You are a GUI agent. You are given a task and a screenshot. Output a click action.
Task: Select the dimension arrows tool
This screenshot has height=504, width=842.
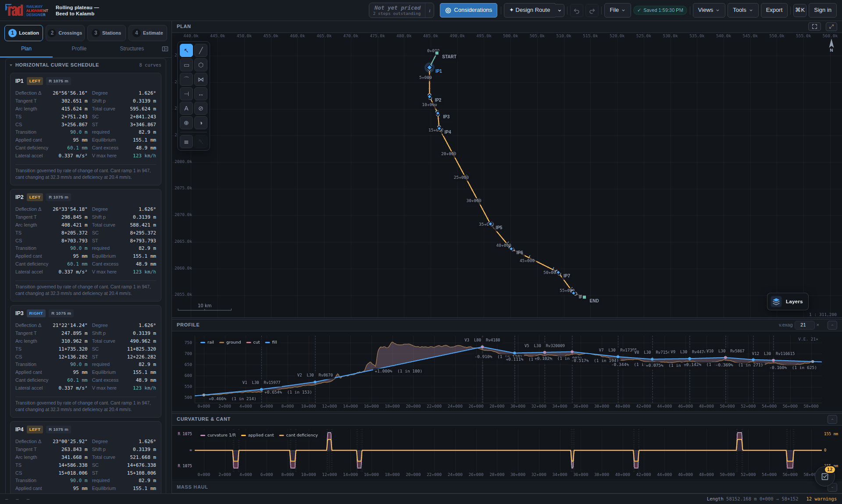pos(201,94)
